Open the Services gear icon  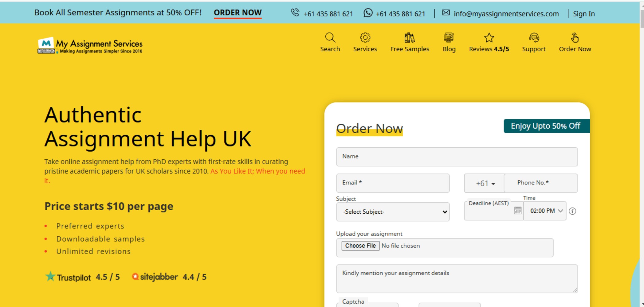click(x=365, y=38)
